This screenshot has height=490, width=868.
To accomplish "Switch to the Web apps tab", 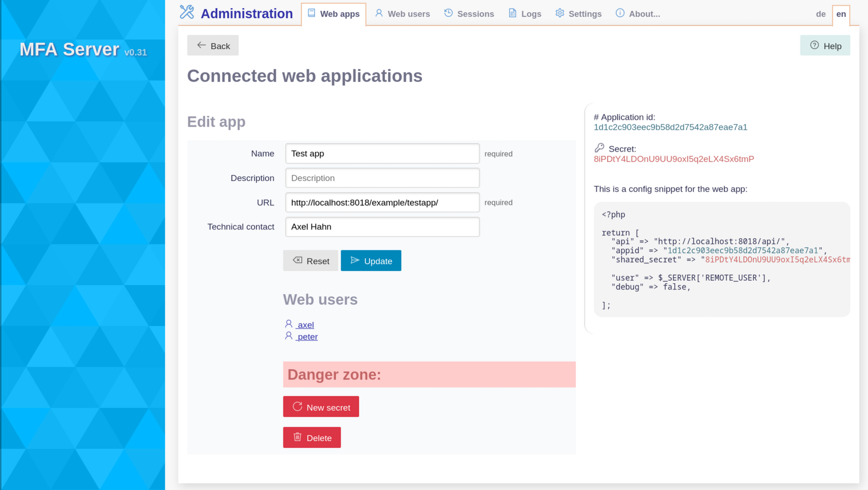I will (x=333, y=14).
